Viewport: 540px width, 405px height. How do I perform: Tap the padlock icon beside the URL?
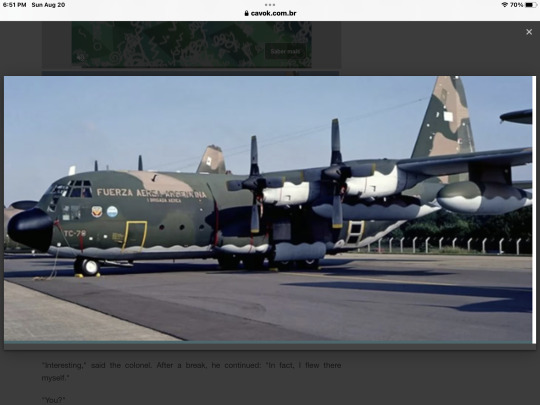(246, 13)
